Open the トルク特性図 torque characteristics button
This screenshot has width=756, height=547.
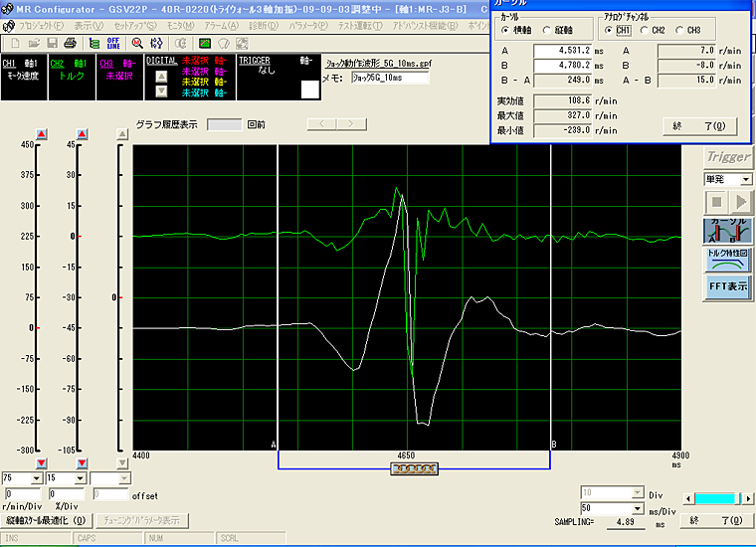[x=727, y=261]
